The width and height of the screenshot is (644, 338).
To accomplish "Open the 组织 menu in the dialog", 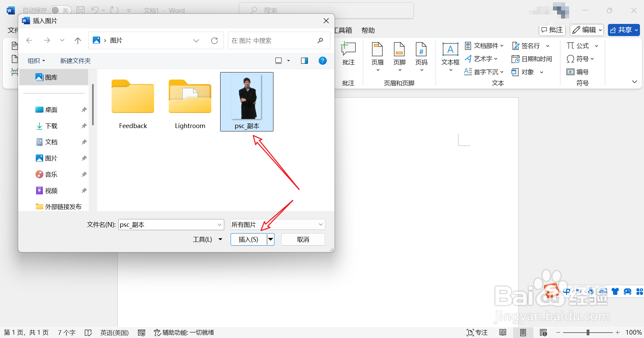I will pyautogui.click(x=36, y=61).
